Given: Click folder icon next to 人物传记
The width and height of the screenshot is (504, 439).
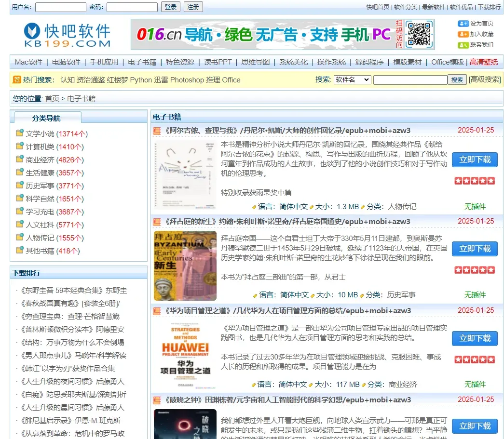Looking at the screenshot, I should [x=20, y=237].
